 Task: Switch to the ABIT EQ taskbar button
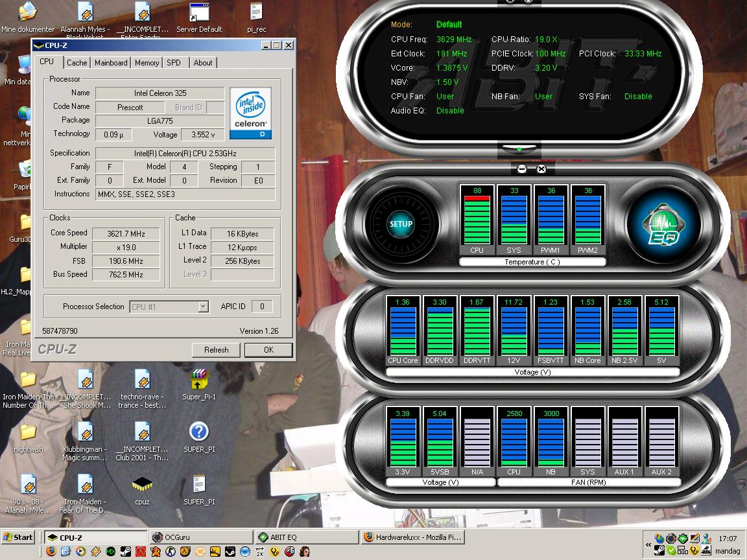(307, 537)
